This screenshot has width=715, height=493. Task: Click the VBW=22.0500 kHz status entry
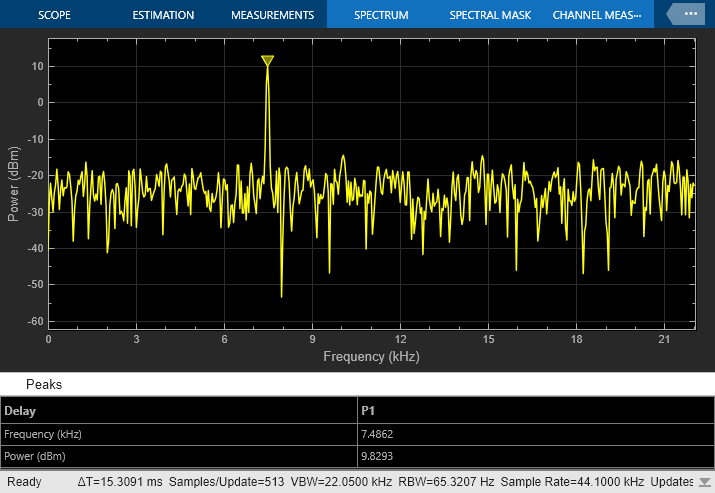coord(341,482)
